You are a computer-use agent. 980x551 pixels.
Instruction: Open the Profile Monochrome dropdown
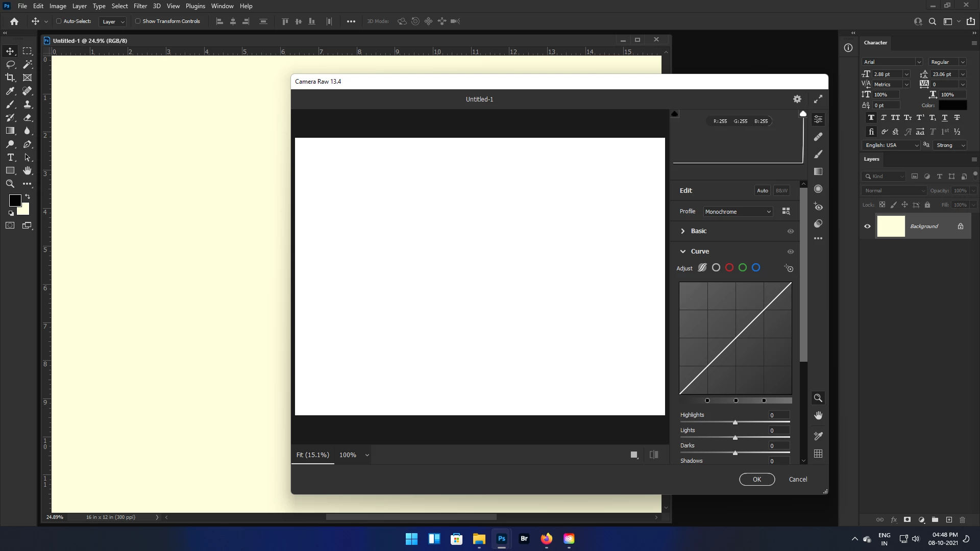point(738,212)
